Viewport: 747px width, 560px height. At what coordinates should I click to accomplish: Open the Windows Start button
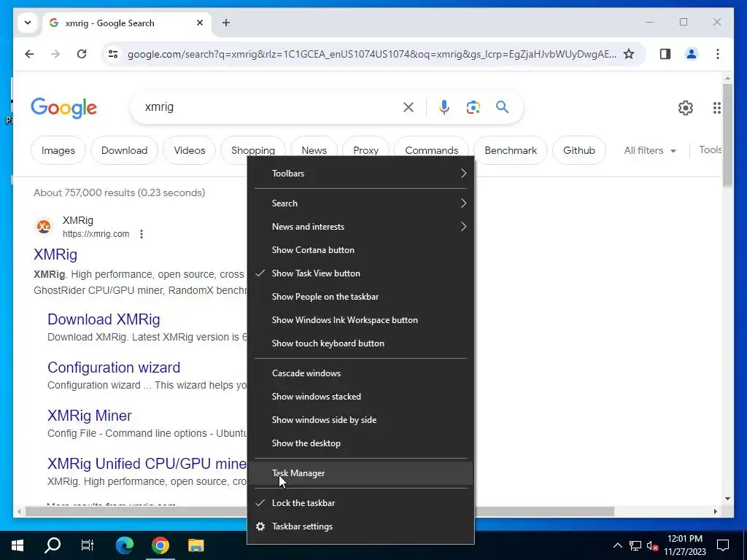click(x=18, y=545)
